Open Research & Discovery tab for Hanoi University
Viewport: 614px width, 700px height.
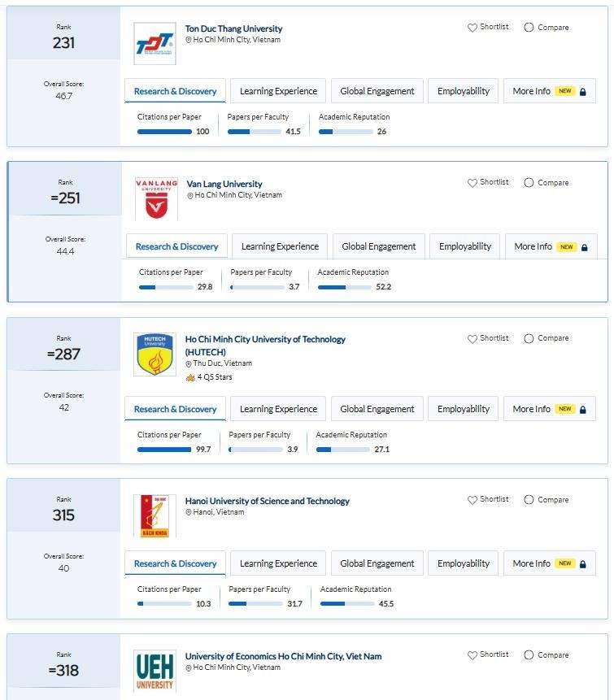click(x=175, y=563)
